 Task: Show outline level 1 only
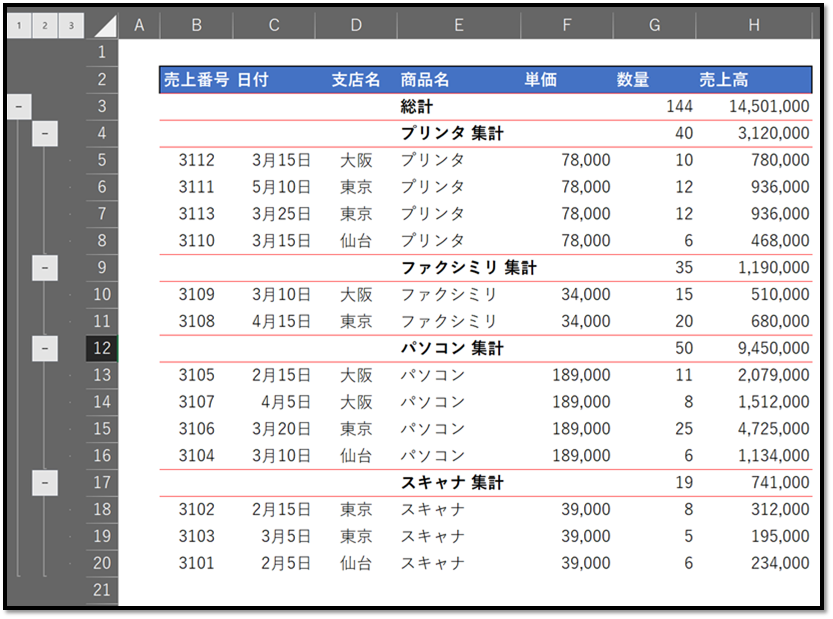click(x=18, y=23)
